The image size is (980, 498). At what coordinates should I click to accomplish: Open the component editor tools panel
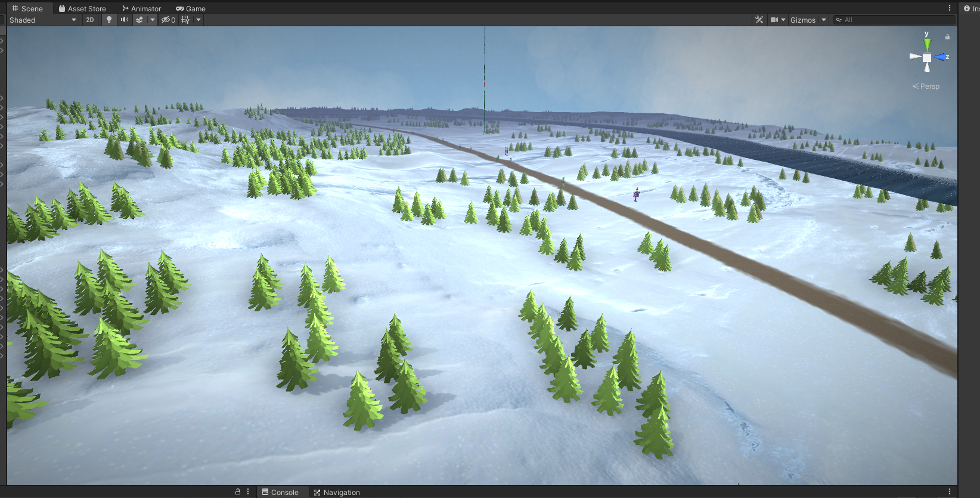759,20
